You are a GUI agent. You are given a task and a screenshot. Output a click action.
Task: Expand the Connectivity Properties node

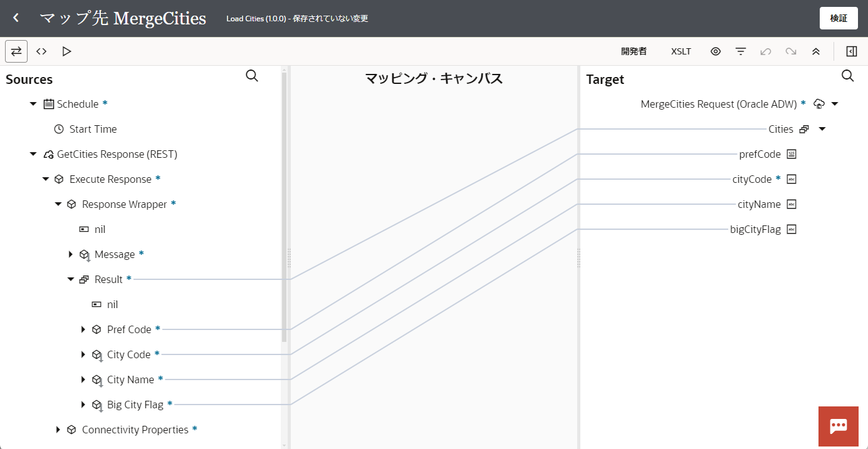(58, 430)
